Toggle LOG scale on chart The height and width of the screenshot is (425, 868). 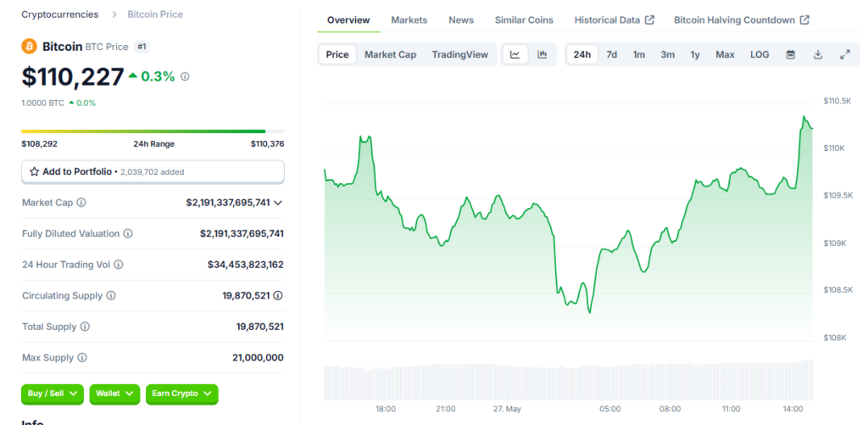(759, 54)
